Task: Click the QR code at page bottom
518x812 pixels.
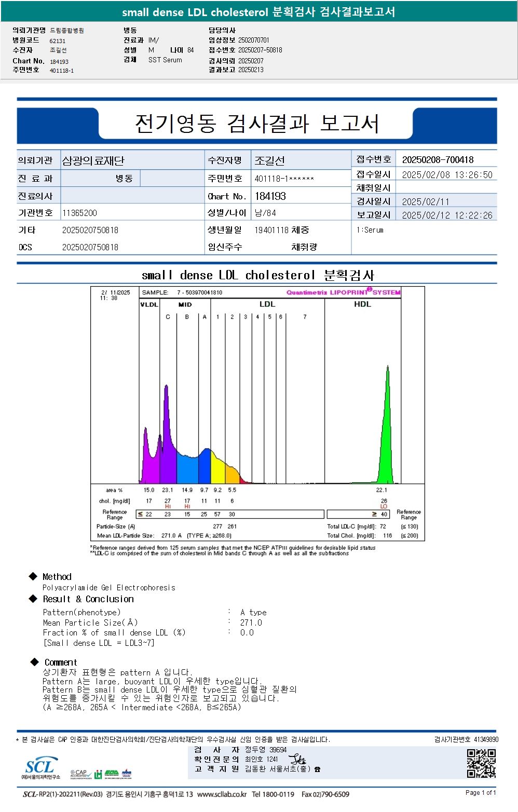Action: (x=481, y=763)
